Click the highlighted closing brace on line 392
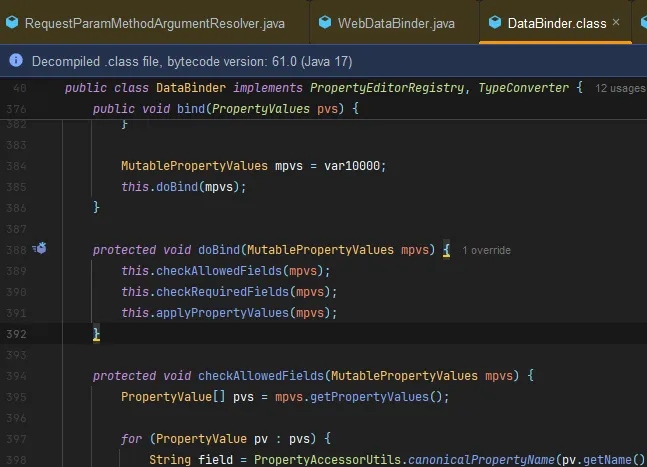The image size is (647, 467). point(96,334)
